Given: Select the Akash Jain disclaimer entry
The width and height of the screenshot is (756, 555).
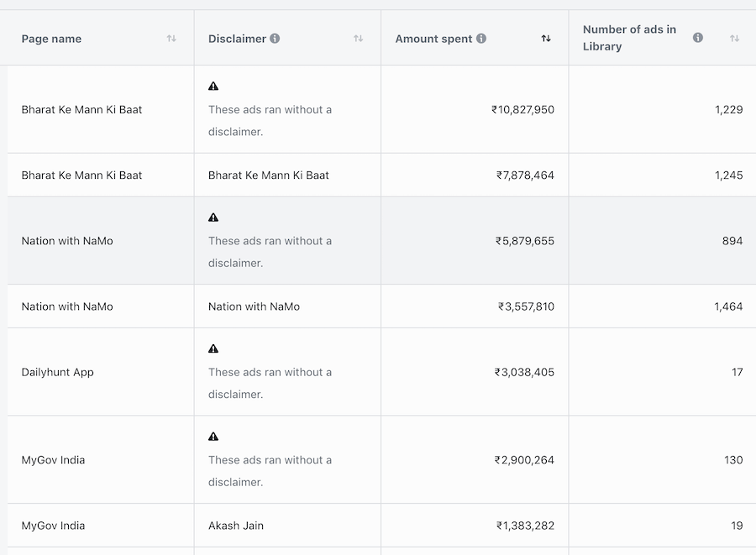Looking at the screenshot, I should click(x=236, y=526).
